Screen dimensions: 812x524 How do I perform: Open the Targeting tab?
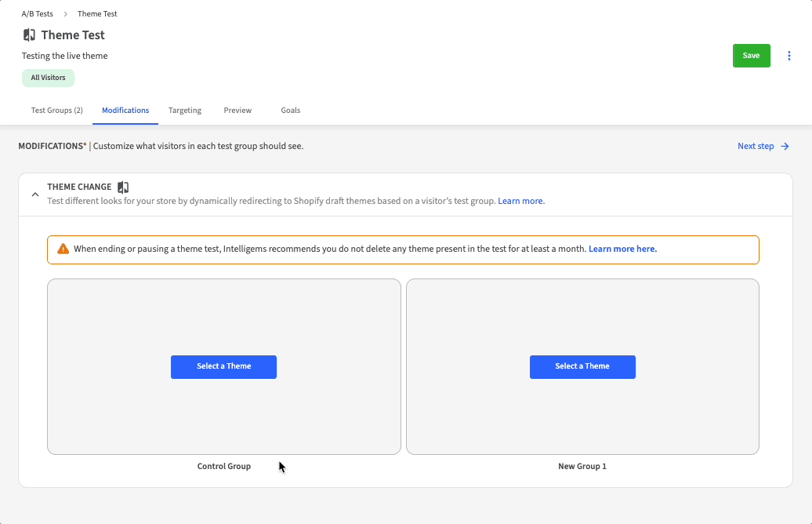pyautogui.click(x=185, y=111)
